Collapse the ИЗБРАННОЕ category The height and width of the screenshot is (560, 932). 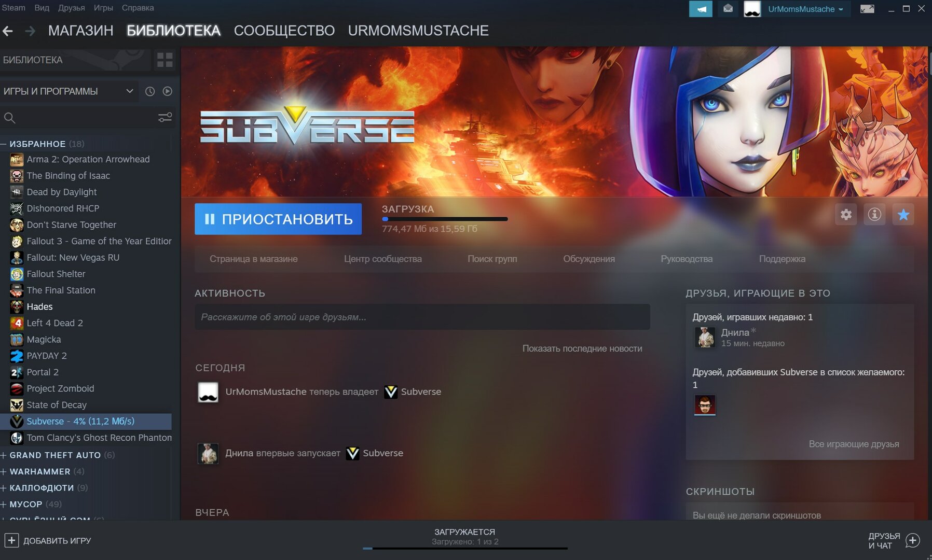click(x=4, y=144)
